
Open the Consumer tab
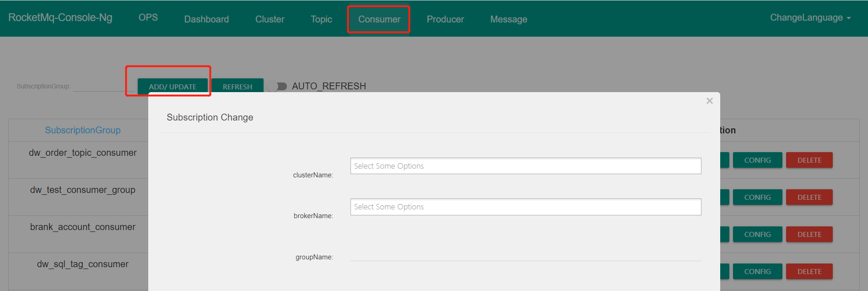pyautogui.click(x=379, y=19)
